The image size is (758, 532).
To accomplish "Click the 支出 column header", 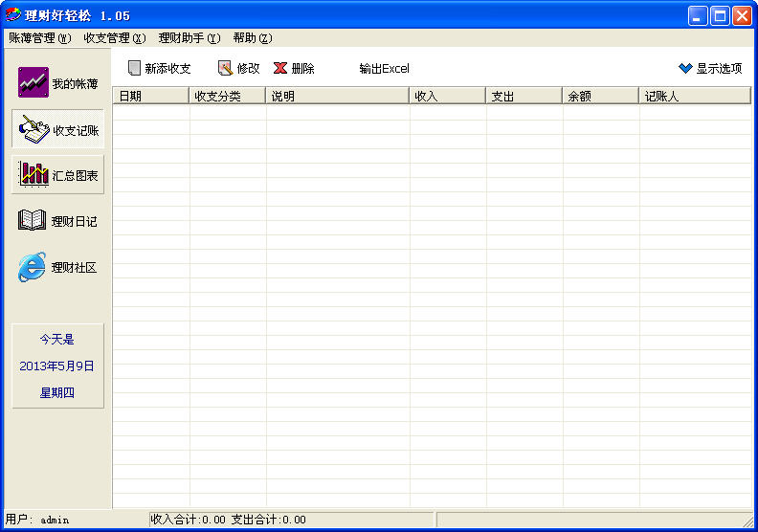I will tap(524, 96).
